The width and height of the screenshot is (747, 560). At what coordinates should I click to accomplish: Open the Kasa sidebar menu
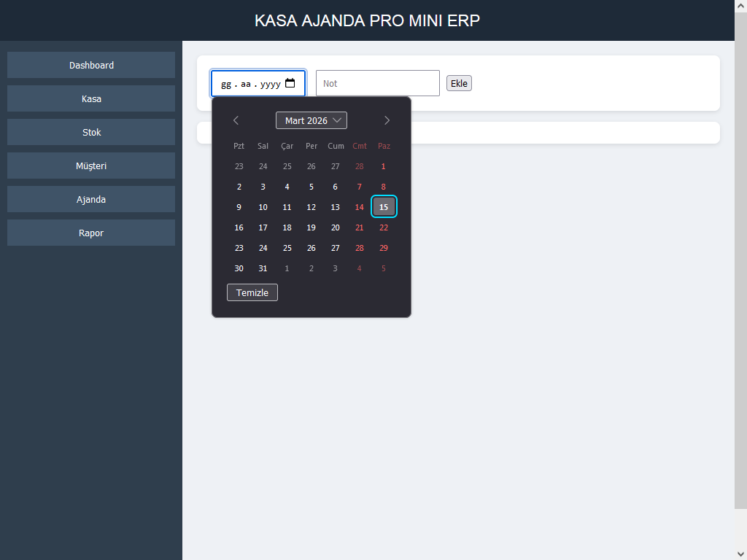(91, 98)
